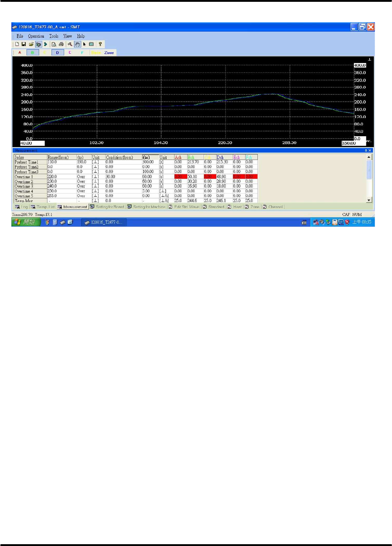Click the window view toolbar icon
Image resolution: width=392 pixels, height=546 pixels.
92,44
